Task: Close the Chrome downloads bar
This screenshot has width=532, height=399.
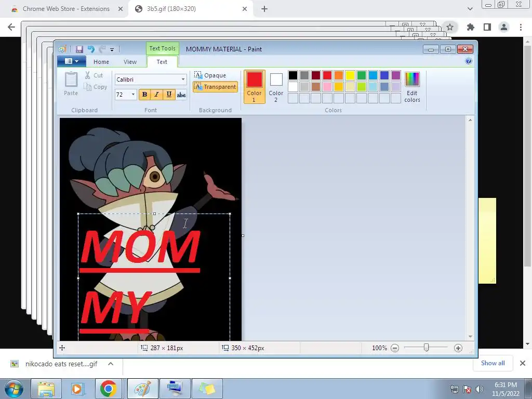Action: 523,363
